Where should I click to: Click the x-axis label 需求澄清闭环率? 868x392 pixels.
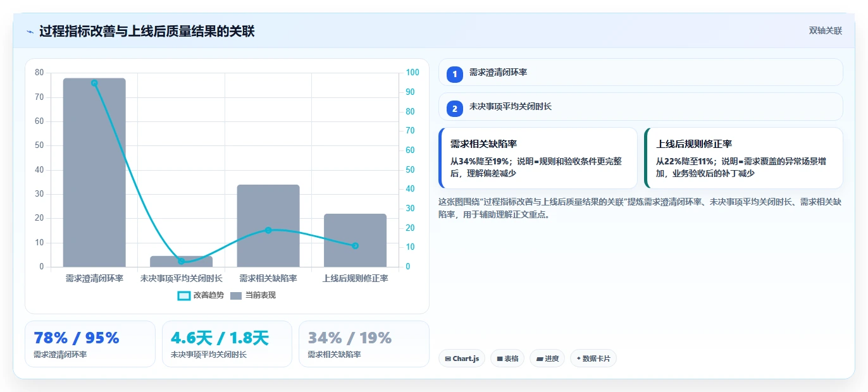pyautogui.click(x=94, y=278)
